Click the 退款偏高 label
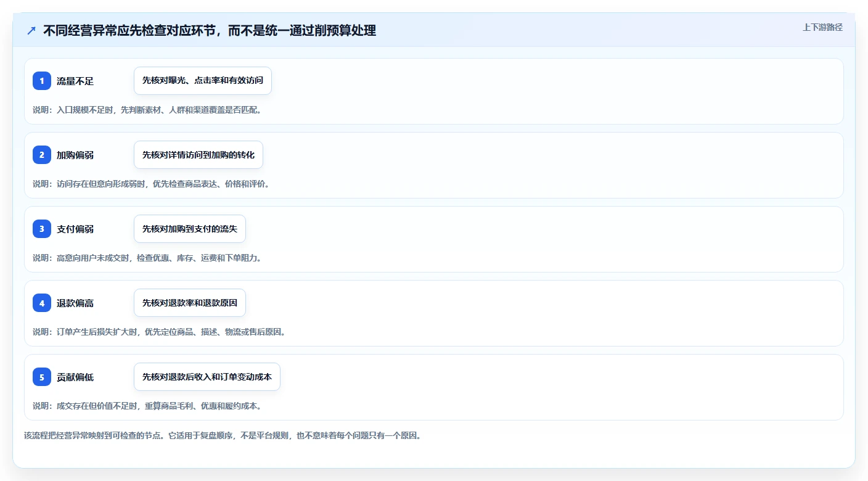This screenshot has width=868, height=481. point(75,303)
